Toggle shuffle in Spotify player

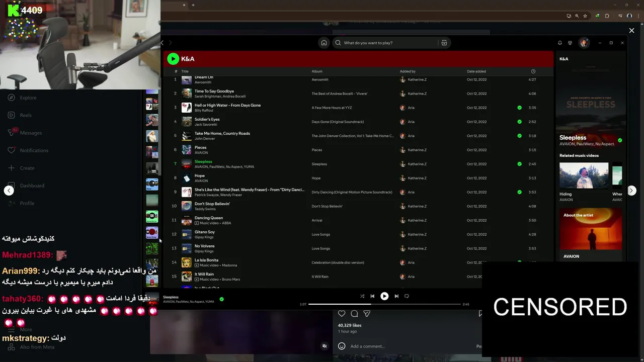click(x=362, y=296)
